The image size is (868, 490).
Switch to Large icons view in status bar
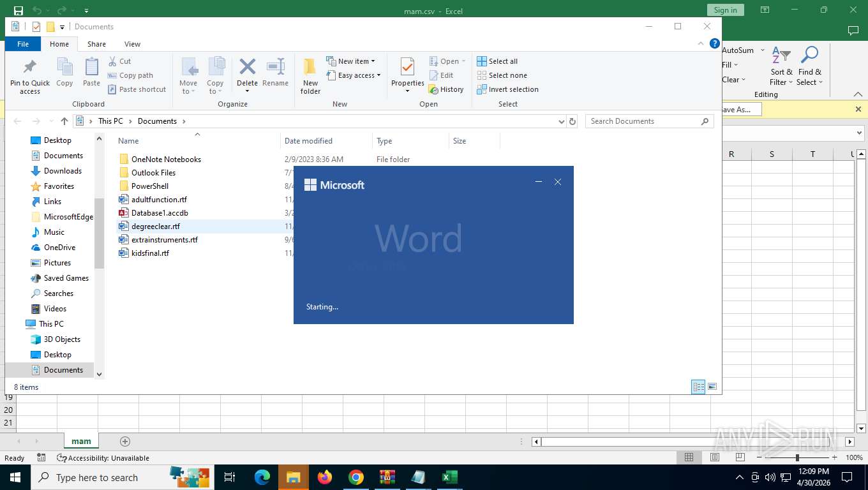pos(712,387)
